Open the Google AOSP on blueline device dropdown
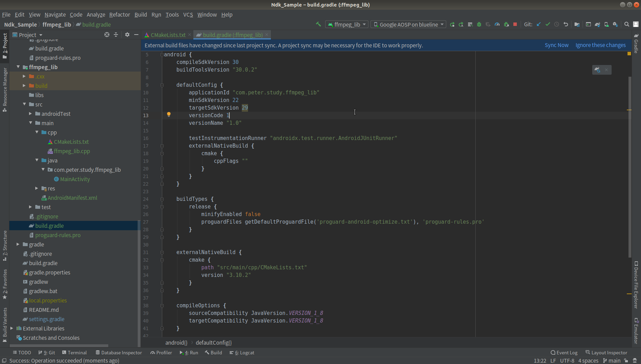Viewport: 641px width, 364px height. pyautogui.click(x=408, y=24)
